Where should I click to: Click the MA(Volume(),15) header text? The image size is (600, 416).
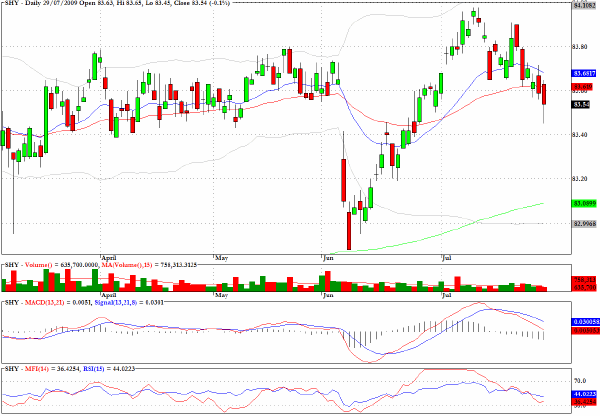point(150,265)
